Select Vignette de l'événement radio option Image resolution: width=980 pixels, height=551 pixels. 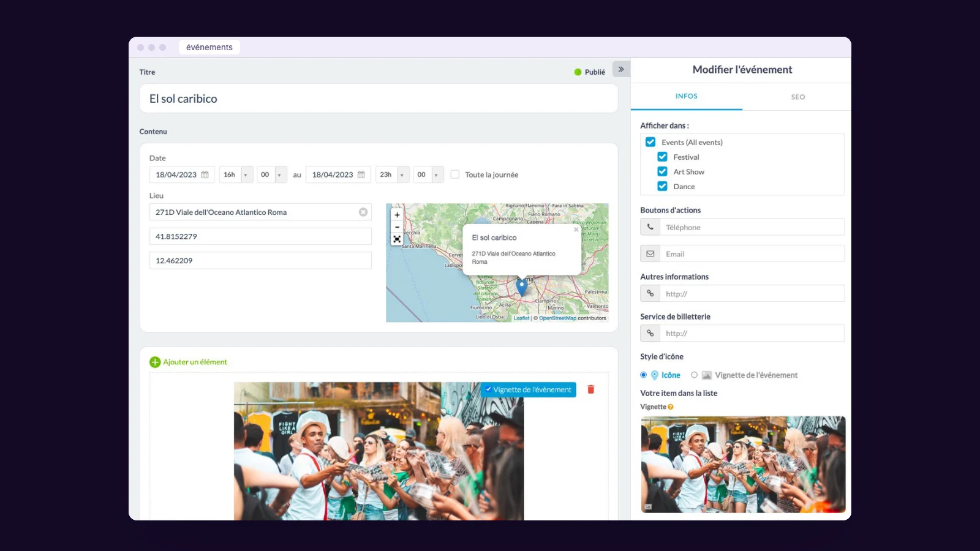point(694,375)
